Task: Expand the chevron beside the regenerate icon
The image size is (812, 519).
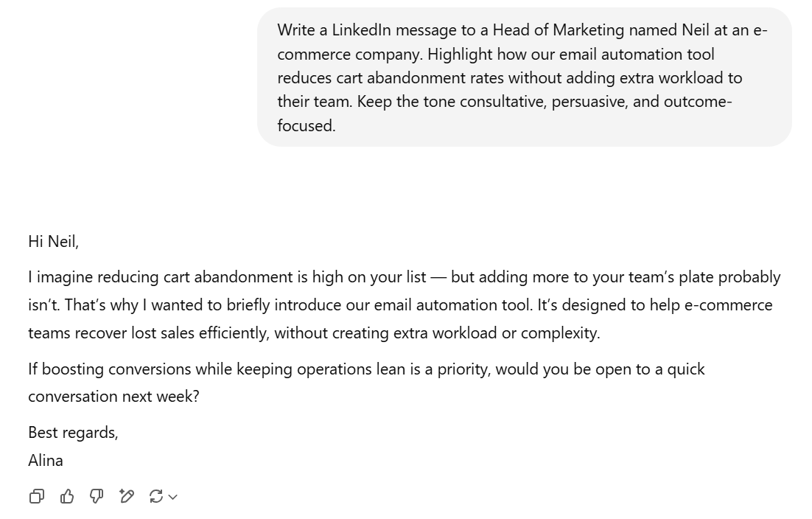Action: coord(173,497)
